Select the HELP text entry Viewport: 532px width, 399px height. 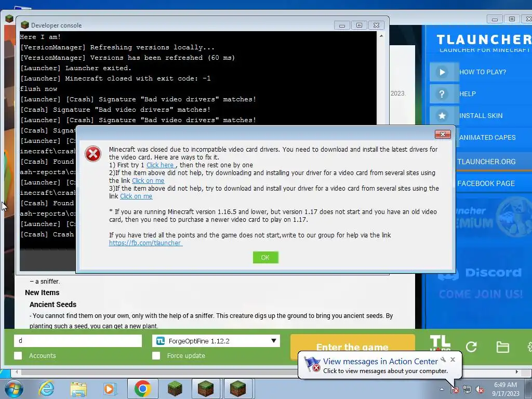coord(468,94)
